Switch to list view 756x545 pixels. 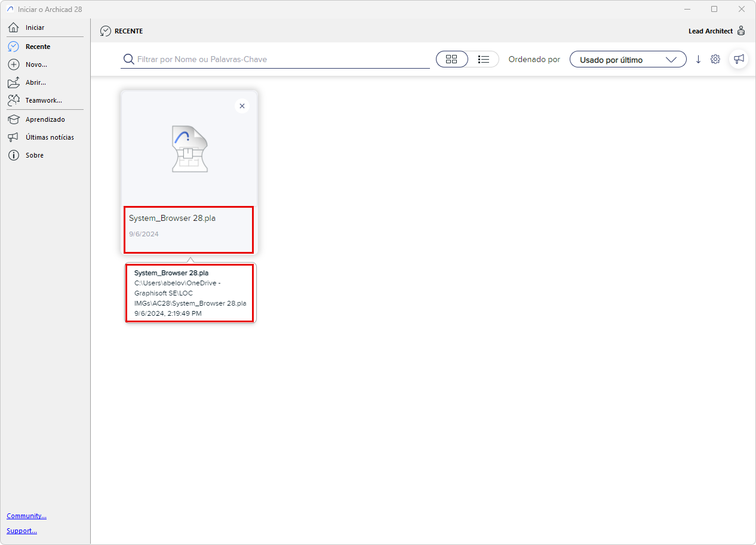pyautogui.click(x=484, y=59)
